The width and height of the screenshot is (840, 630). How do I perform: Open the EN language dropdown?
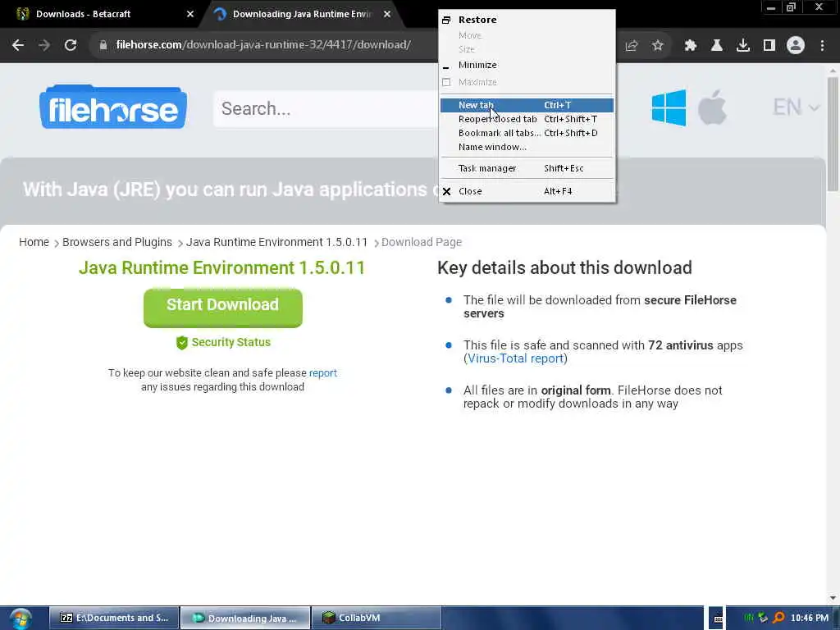[796, 107]
